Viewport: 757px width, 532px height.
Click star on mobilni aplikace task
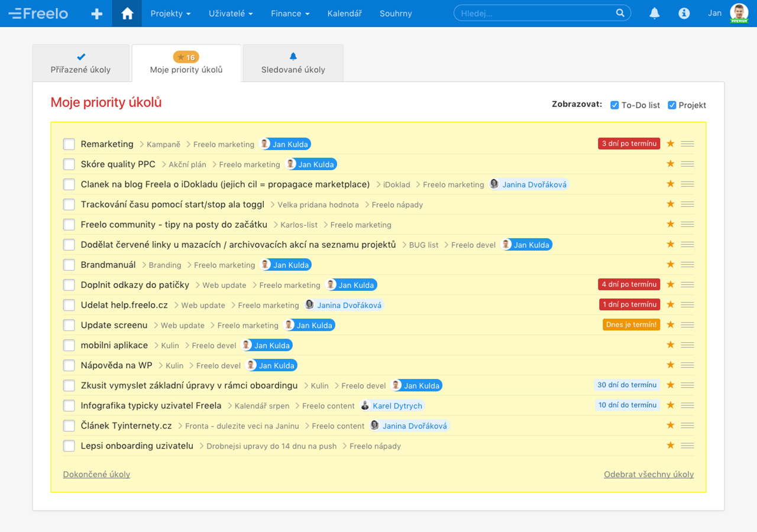click(x=670, y=345)
